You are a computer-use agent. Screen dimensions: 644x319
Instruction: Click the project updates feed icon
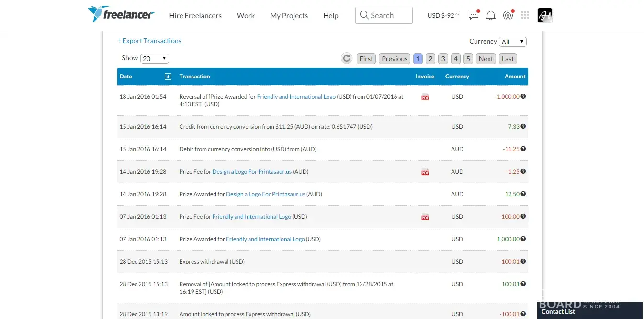tap(508, 15)
